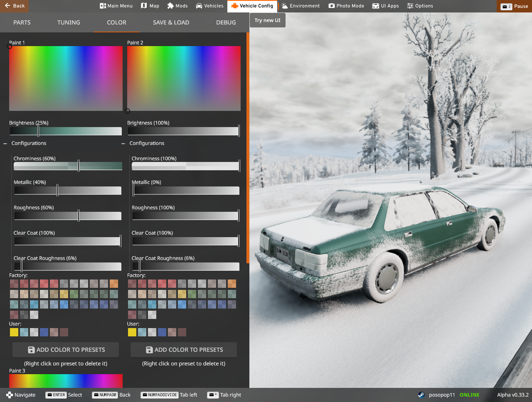The height and width of the screenshot is (402, 532).
Task: Change the Roughness (100%) slider
Action: 186,216
